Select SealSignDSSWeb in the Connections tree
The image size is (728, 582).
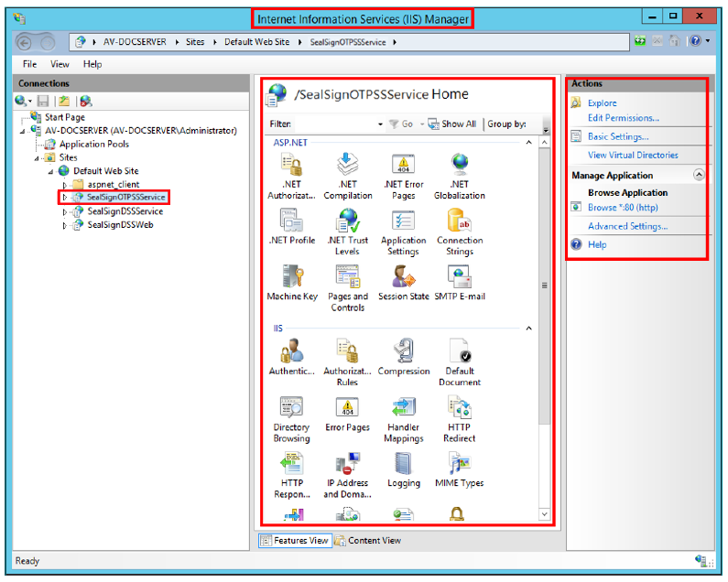point(120,225)
